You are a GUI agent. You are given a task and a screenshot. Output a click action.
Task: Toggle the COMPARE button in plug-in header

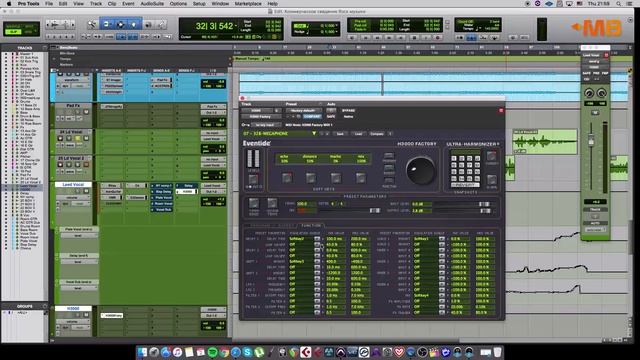coord(312,116)
